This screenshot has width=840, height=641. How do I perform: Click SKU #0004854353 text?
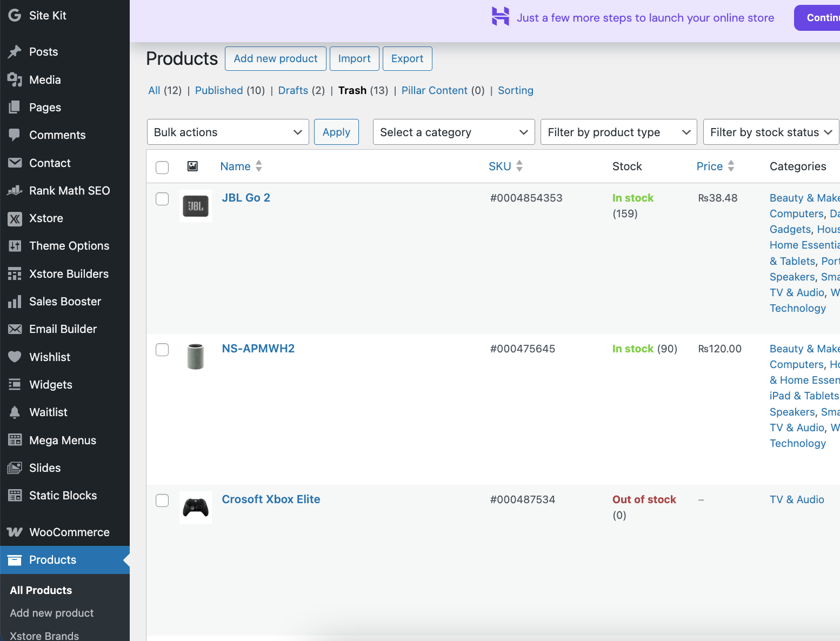[526, 198]
